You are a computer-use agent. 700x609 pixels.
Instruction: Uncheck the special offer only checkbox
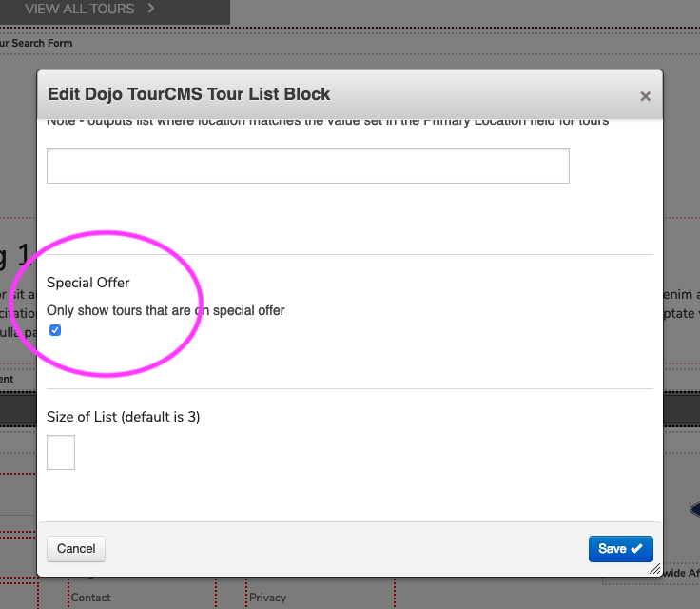55,330
